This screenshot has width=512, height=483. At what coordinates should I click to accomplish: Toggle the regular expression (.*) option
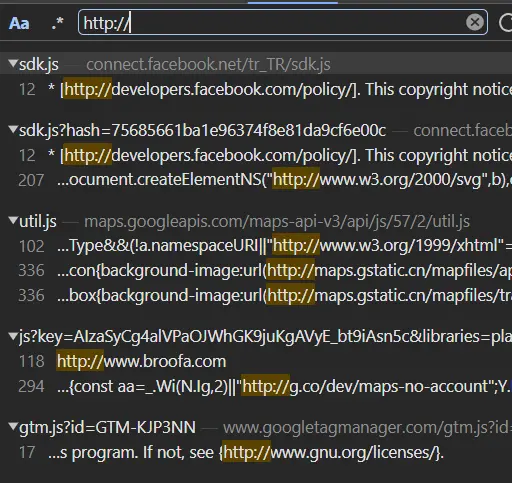pyautogui.click(x=57, y=23)
